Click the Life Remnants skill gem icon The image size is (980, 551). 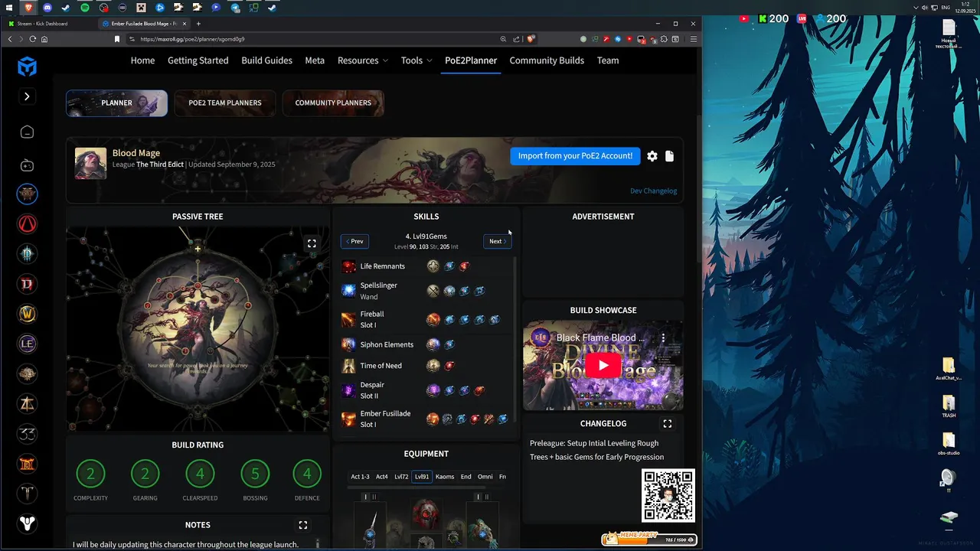point(349,266)
